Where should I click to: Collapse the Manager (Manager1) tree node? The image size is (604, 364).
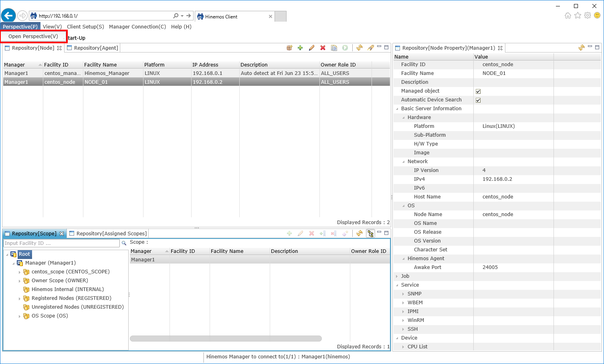pyautogui.click(x=13, y=263)
